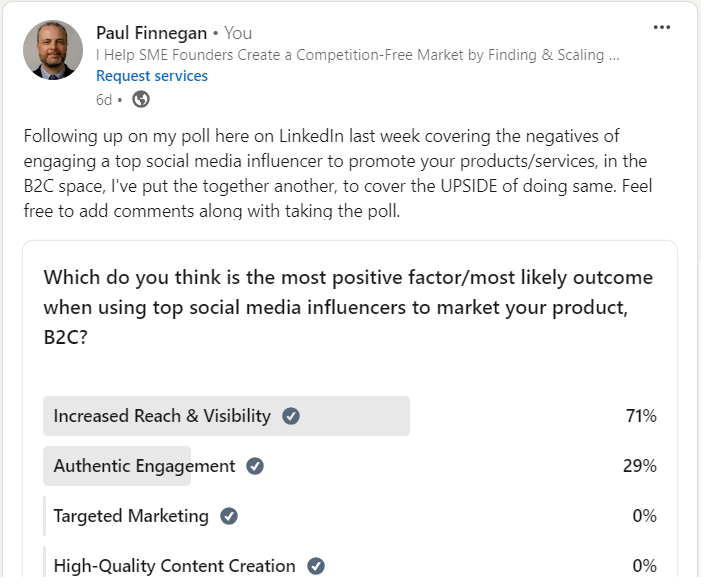The height and width of the screenshot is (585, 704).
Task: Select the Increased Reach & Visibility poll option
Action: click(350, 416)
